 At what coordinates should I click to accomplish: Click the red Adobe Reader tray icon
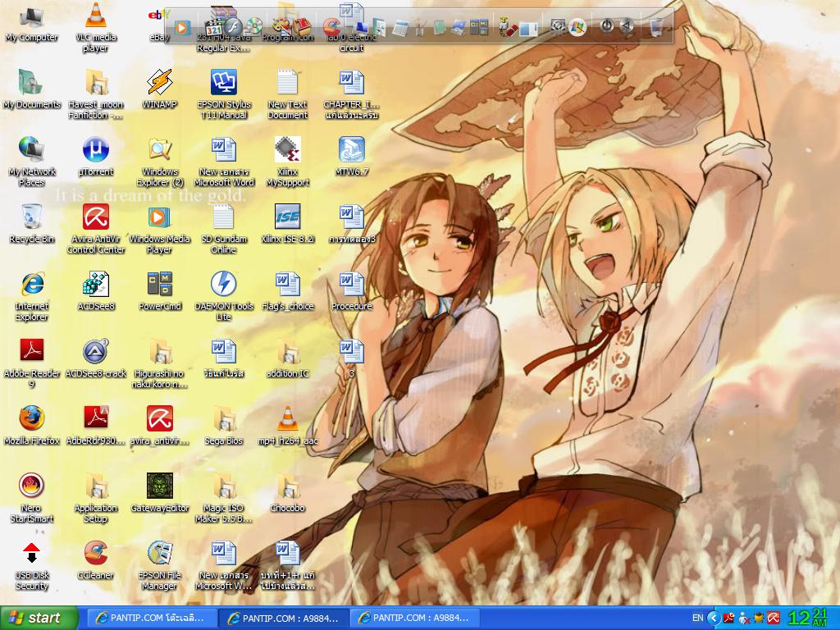click(728, 618)
